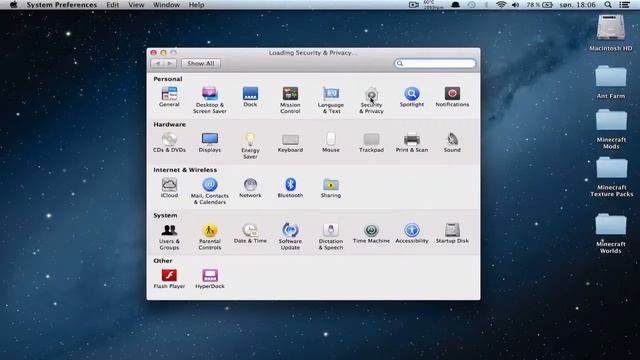Select the Minecraft Texture Packs folder
Screen dimensions: 640x360
(611, 177)
